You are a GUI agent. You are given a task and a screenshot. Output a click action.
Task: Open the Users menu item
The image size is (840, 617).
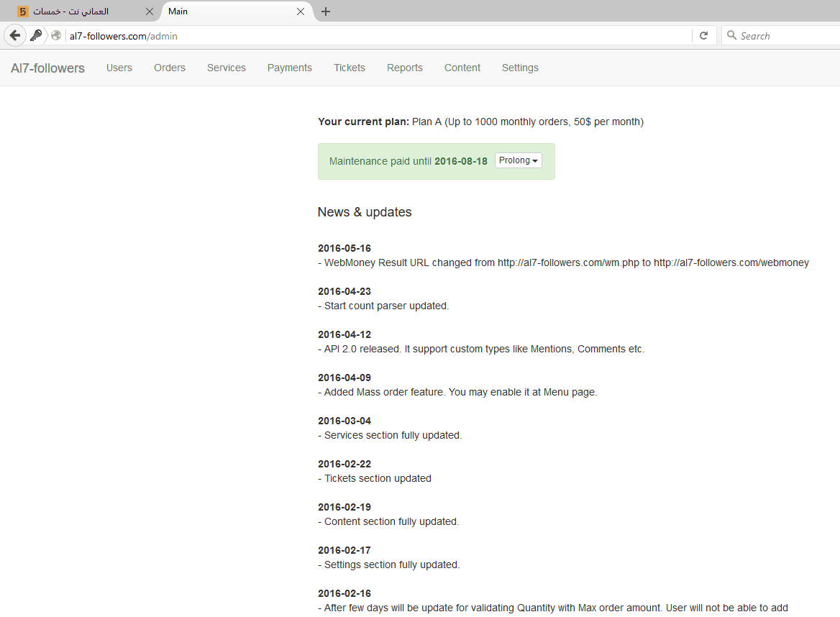click(119, 68)
